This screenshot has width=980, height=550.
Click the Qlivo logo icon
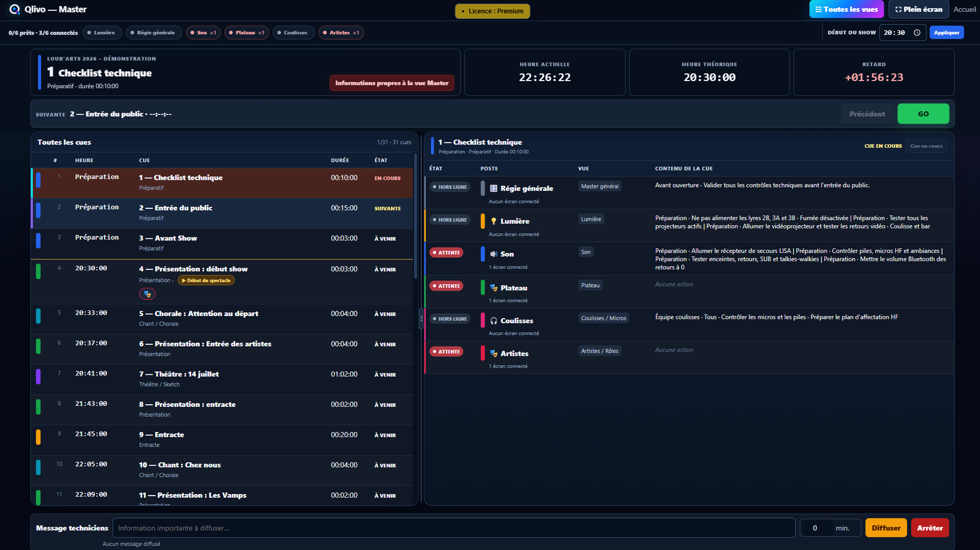pos(15,9)
